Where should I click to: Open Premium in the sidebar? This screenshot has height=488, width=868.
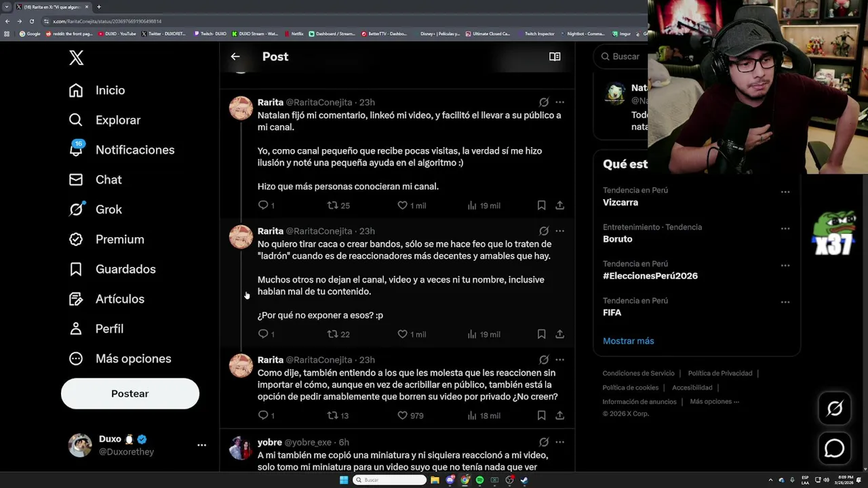106,239
